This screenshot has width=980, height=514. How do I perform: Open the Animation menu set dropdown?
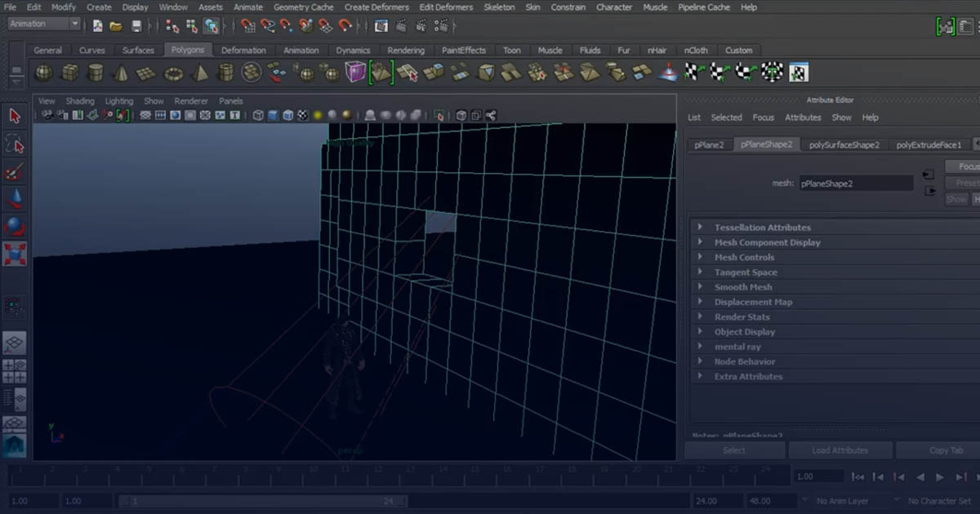tap(42, 24)
